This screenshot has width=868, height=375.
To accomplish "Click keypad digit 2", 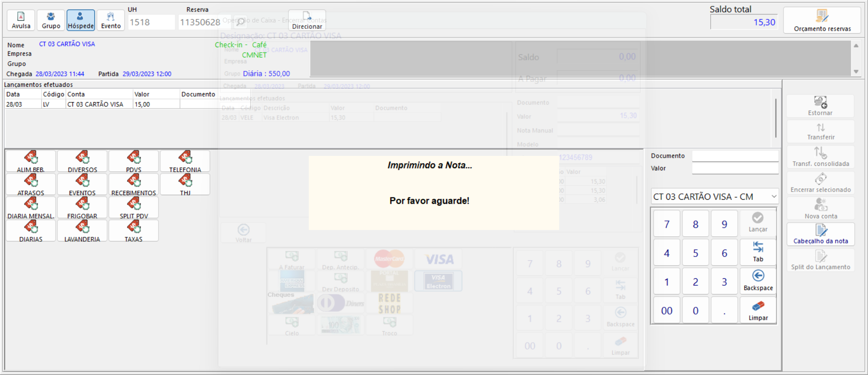I will pyautogui.click(x=696, y=282).
